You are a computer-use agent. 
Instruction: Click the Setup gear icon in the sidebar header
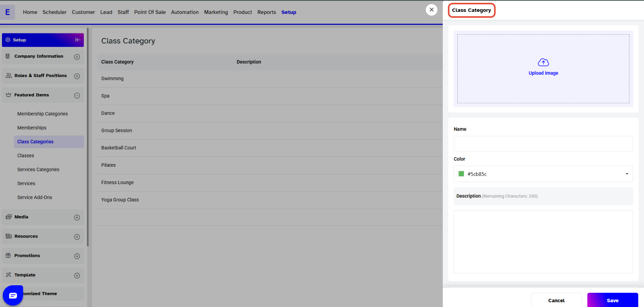click(8, 40)
